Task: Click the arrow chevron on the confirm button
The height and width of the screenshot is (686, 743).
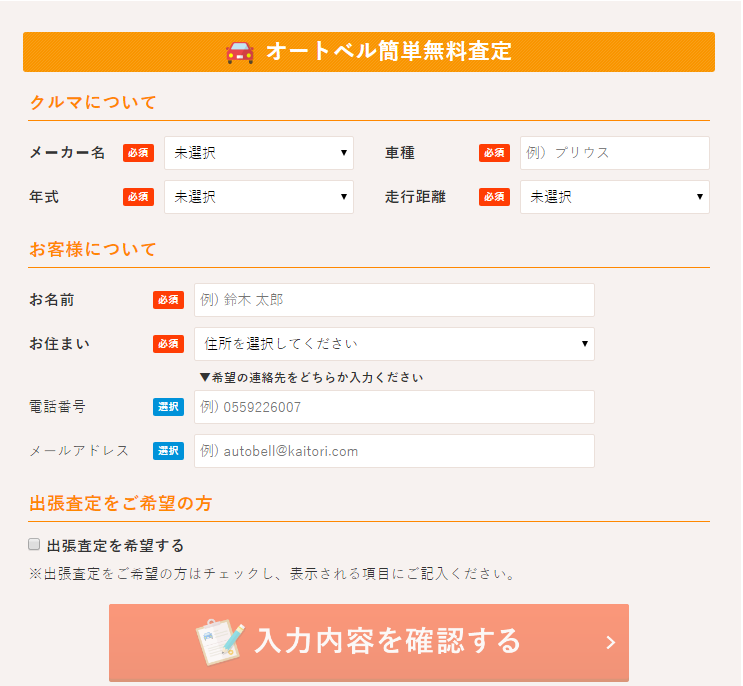Action: coord(611,642)
